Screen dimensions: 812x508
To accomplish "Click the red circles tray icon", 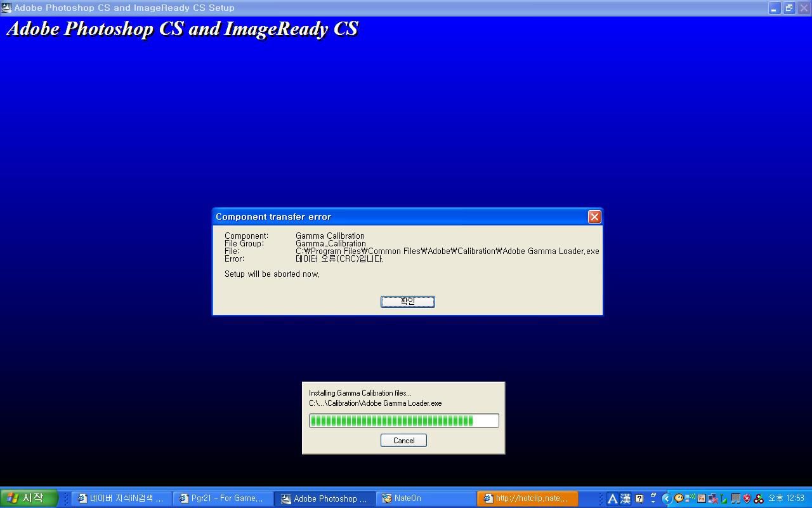I will [x=759, y=498].
